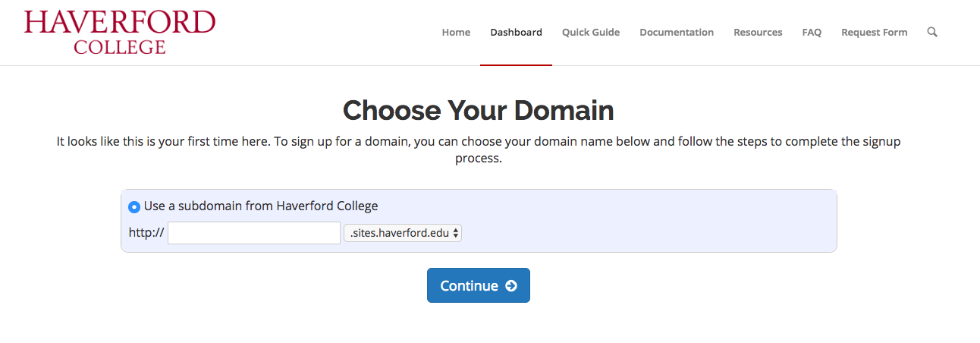
Task: Open the Quick Guide page
Action: 591,33
